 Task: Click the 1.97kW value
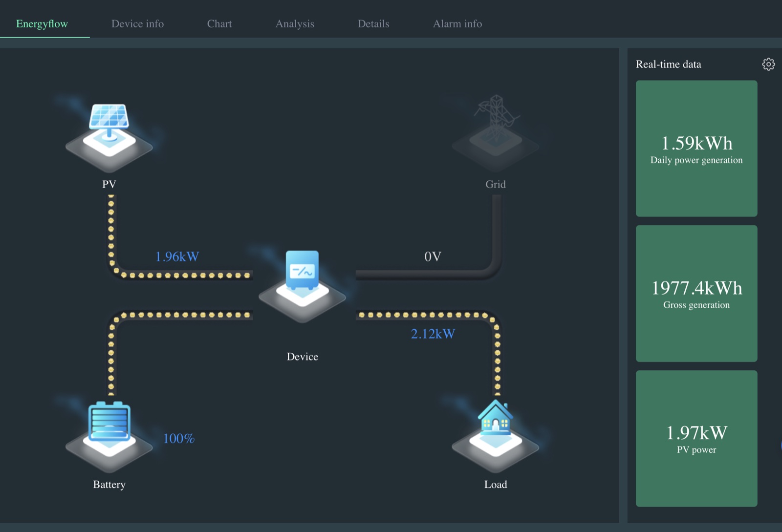coord(696,433)
